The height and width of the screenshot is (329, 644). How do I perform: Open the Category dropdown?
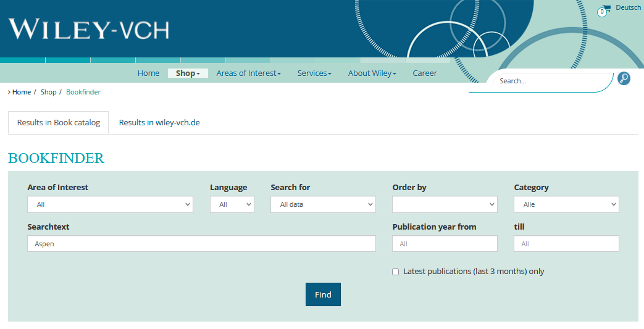[566, 204]
